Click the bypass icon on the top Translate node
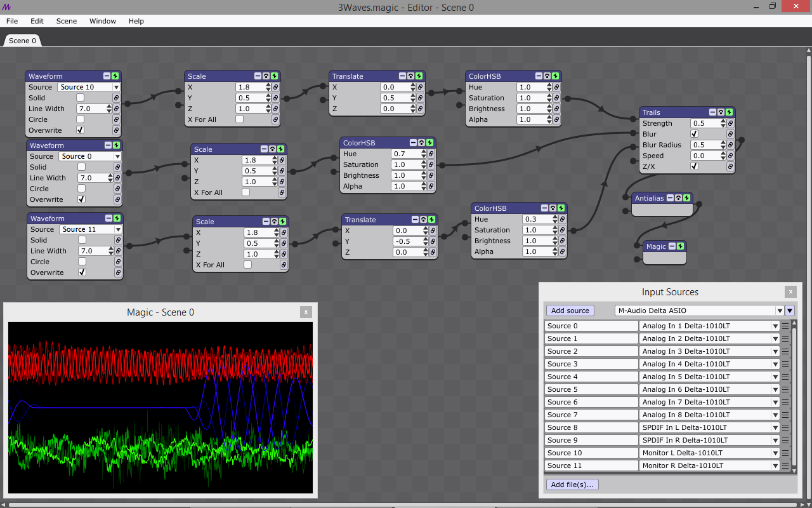Screen dimensions: 812x508 point(411,76)
